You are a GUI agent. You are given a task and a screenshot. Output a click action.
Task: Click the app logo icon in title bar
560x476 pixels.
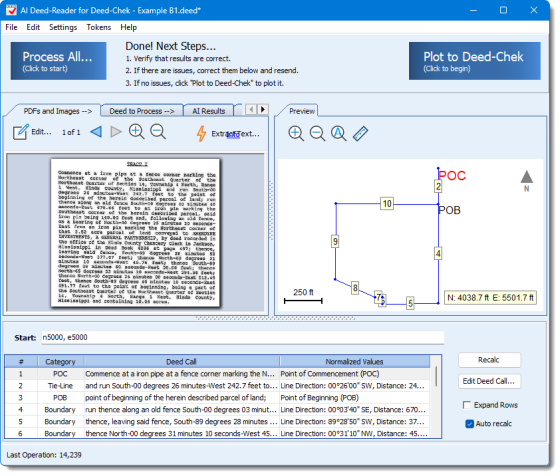[11, 10]
